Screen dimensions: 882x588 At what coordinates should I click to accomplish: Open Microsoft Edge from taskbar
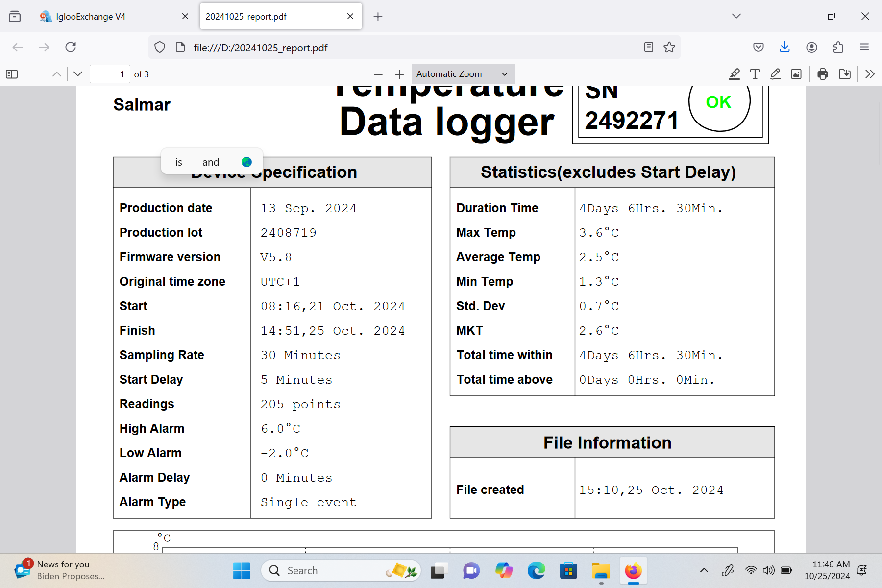[536, 570]
